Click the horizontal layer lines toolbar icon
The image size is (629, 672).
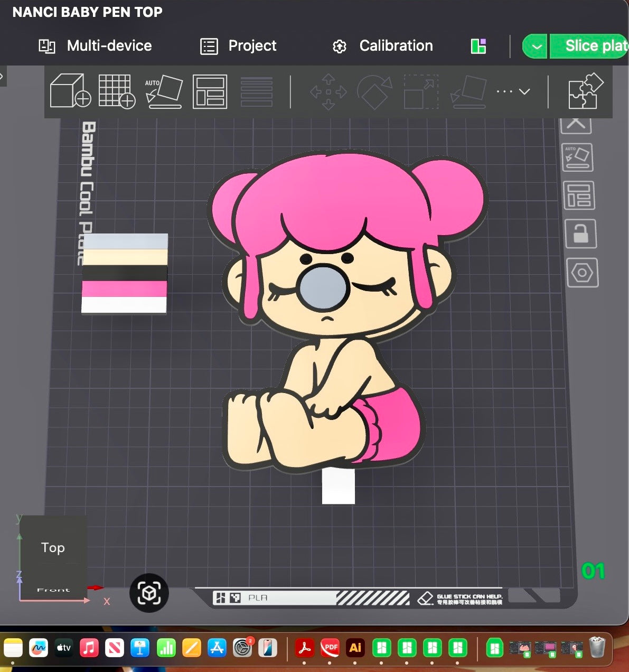click(257, 91)
